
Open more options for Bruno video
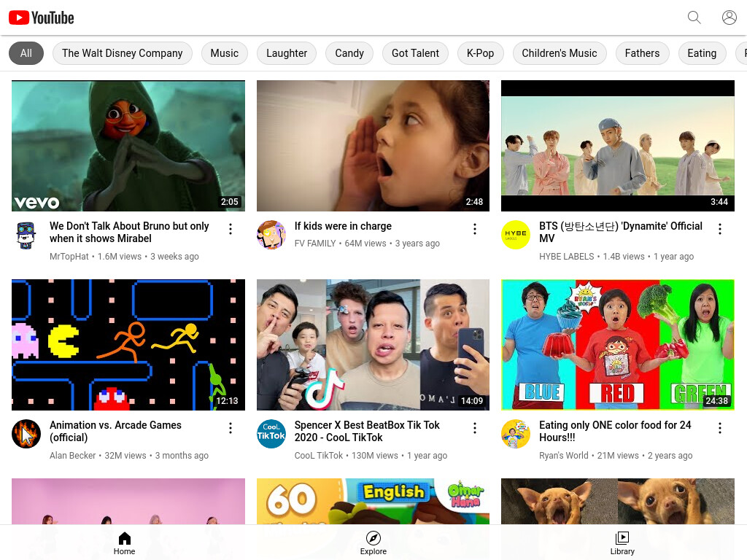point(230,229)
